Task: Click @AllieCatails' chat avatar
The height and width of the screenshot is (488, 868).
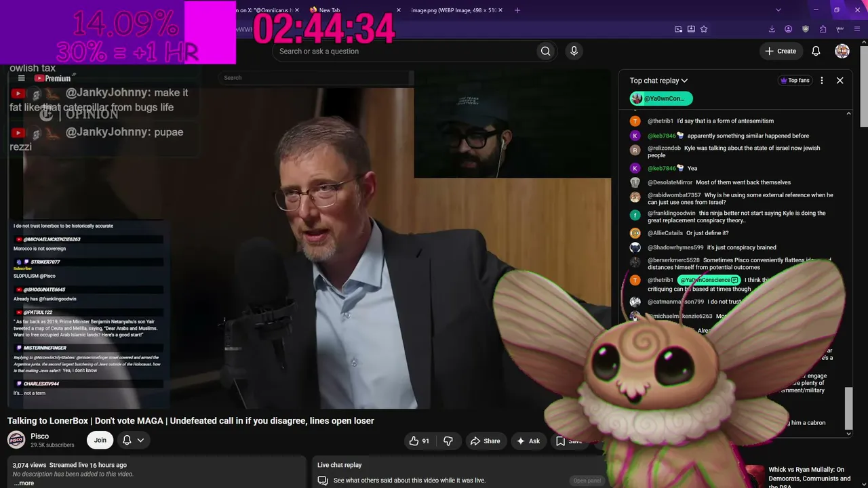Action: 635,233
